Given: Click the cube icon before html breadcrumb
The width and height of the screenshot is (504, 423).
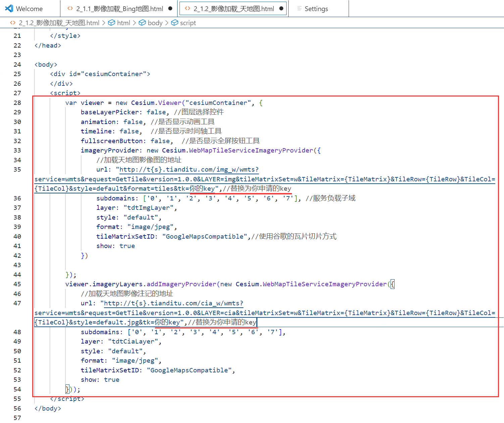Looking at the screenshot, I should tap(112, 23).
